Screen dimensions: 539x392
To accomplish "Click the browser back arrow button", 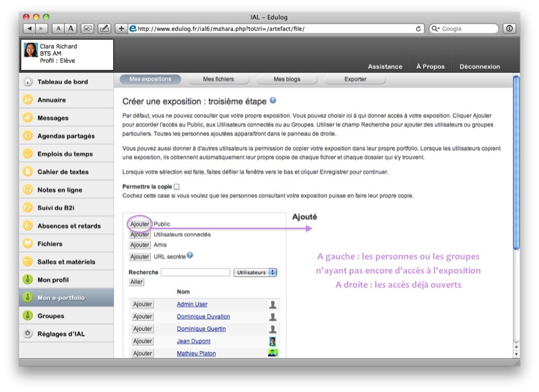I will tap(29, 28).
